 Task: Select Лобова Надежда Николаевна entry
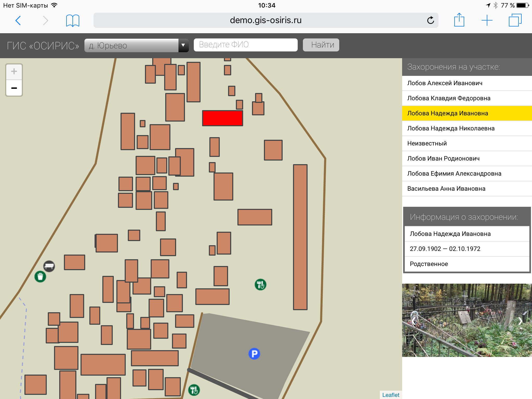(467, 128)
